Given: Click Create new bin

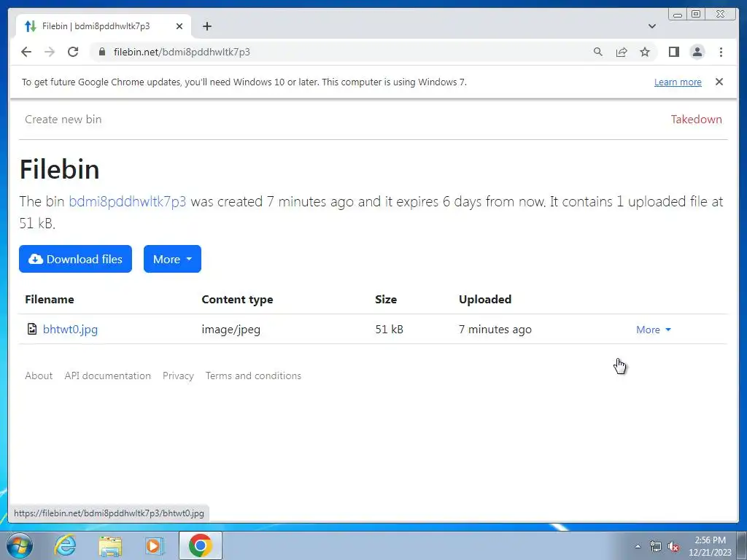Looking at the screenshot, I should click(63, 119).
